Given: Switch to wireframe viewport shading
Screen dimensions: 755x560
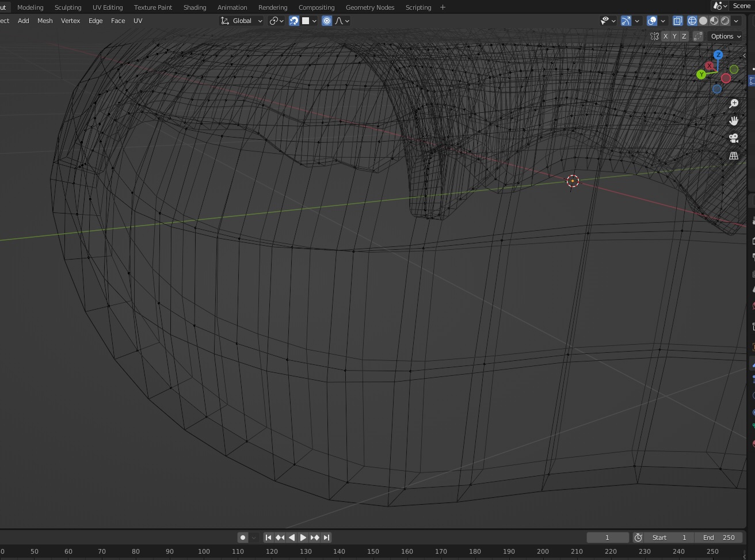Looking at the screenshot, I should [x=692, y=21].
